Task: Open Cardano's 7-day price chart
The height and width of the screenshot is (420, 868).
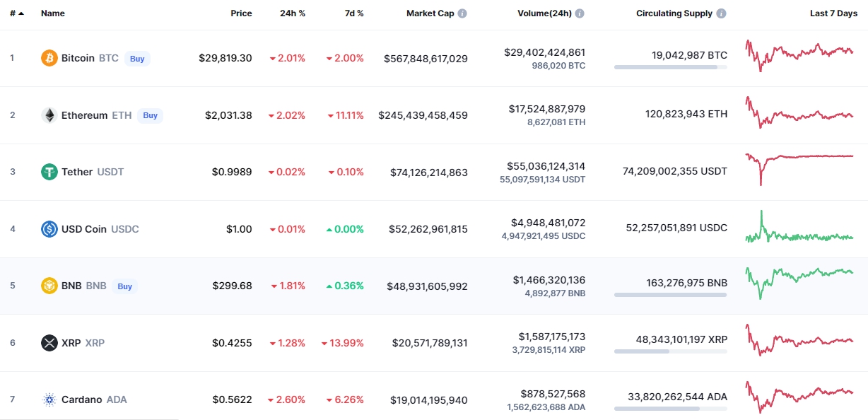Action: [x=799, y=397]
